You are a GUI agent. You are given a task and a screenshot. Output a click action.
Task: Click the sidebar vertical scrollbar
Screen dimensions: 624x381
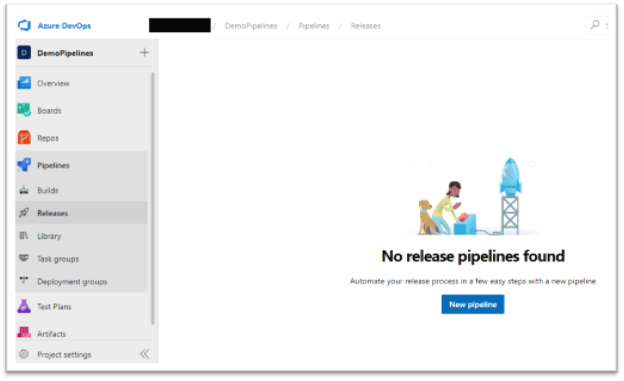pos(152,198)
